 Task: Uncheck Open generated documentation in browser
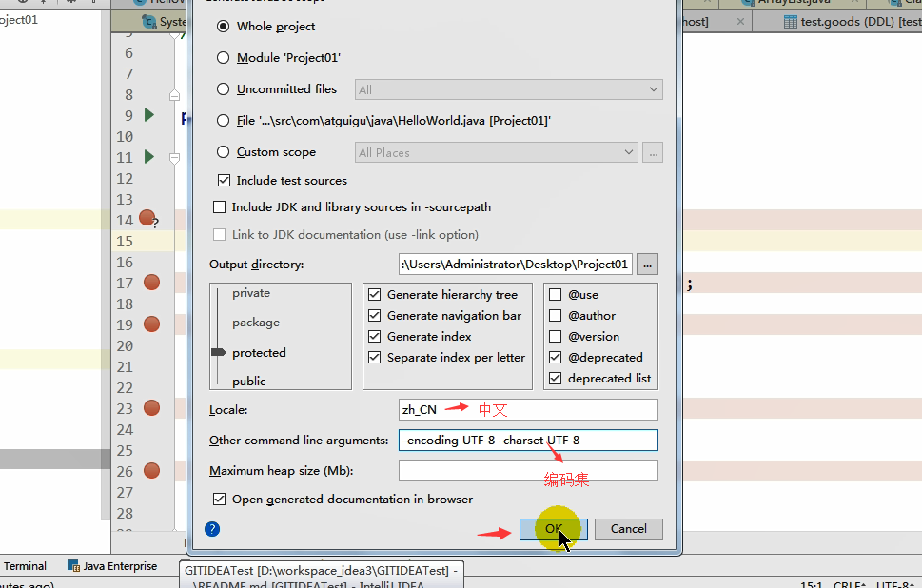[x=220, y=500]
